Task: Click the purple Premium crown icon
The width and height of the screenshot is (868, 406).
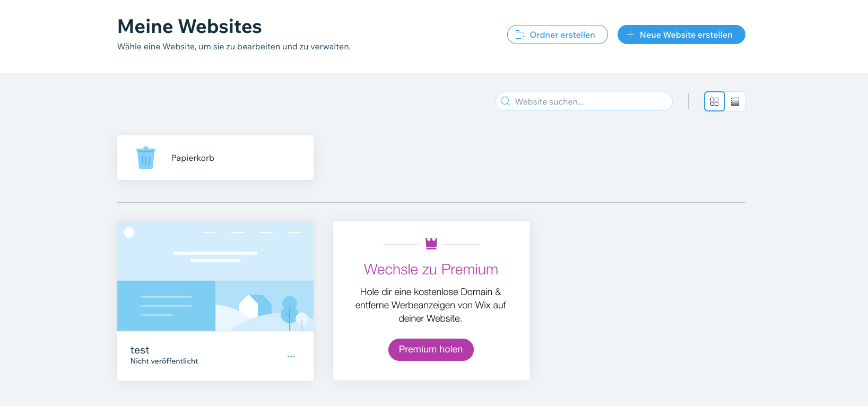Action: [x=431, y=244]
